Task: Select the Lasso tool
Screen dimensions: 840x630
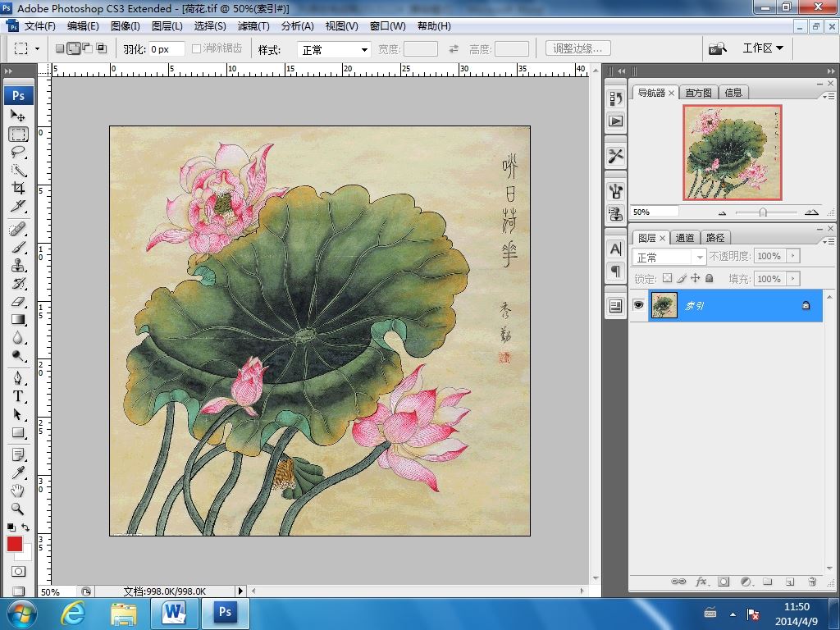Action: pyautogui.click(x=18, y=153)
